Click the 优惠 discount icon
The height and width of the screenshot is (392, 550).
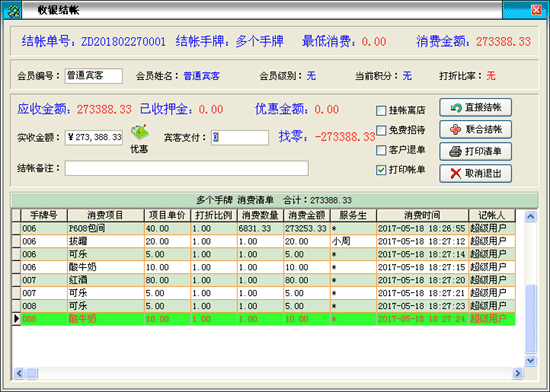(140, 133)
